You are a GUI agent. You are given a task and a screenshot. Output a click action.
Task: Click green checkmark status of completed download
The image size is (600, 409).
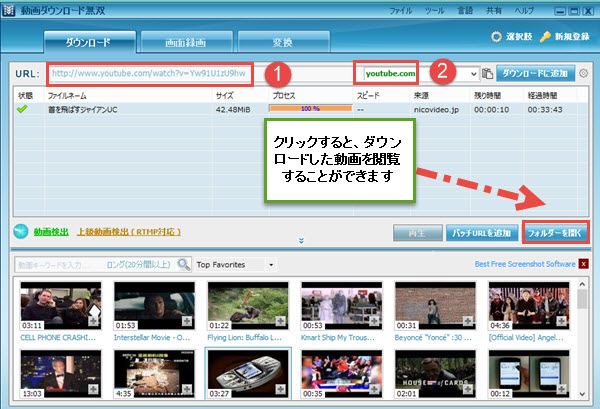tap(22, 109)
